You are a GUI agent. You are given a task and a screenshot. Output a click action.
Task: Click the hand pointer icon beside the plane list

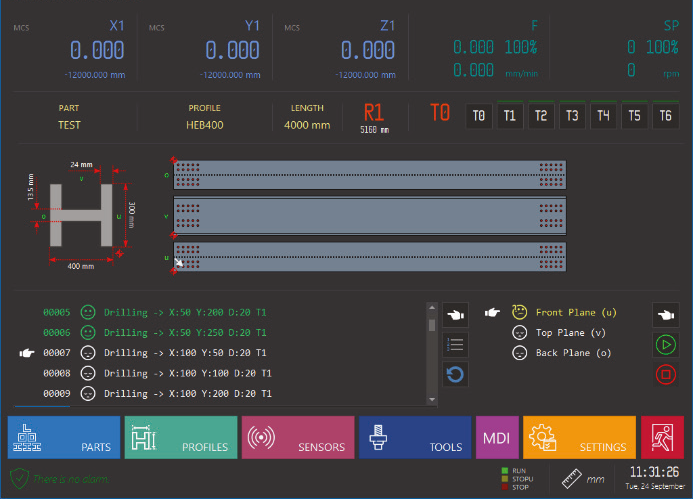(667, 314)
